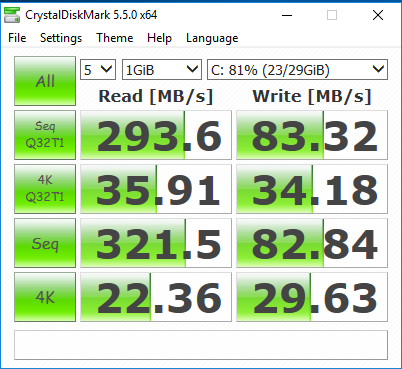Open the test count dropdown showing 5
The height and width of the screenshot is (369, 402).
[x=98, y=70]
